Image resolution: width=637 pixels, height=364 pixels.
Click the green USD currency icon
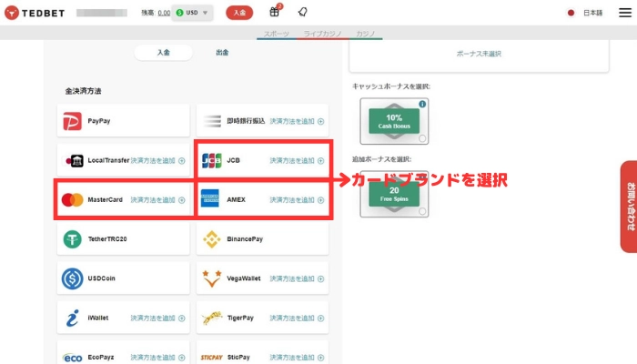(x=179, y=13)
